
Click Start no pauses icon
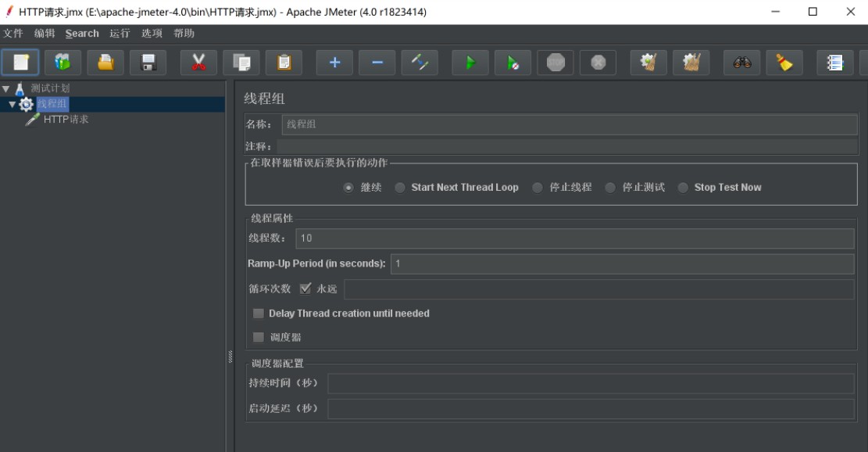point(513,62)
